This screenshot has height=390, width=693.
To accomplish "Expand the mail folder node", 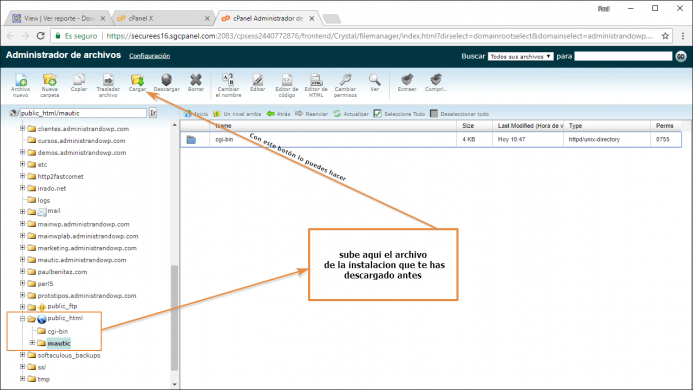I will 23,211.
